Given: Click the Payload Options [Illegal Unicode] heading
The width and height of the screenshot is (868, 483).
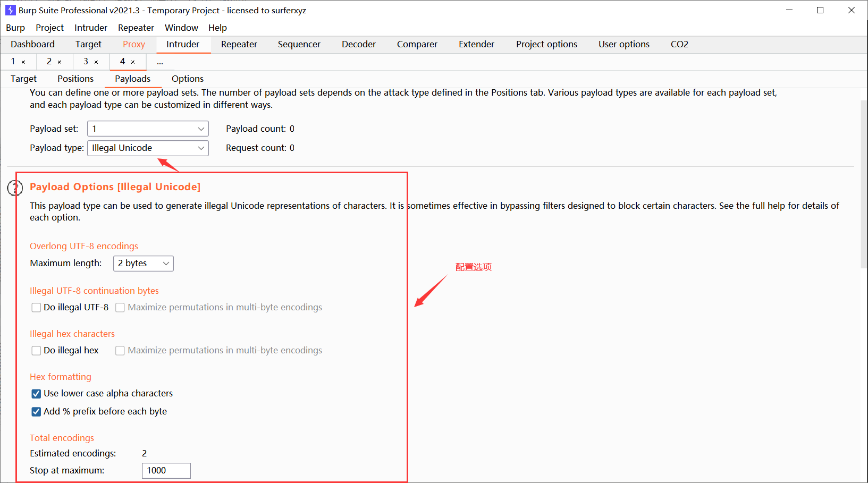Looking at the screenshot, I should pos(115,187).
